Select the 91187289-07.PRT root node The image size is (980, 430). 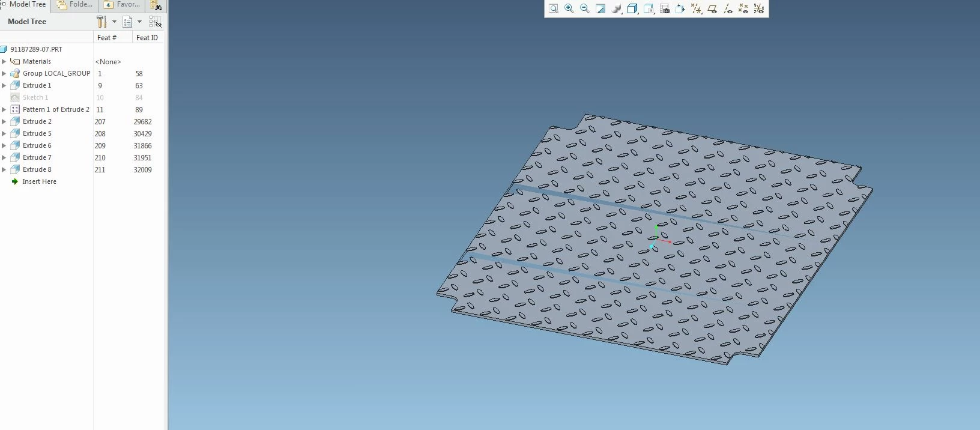36,49
